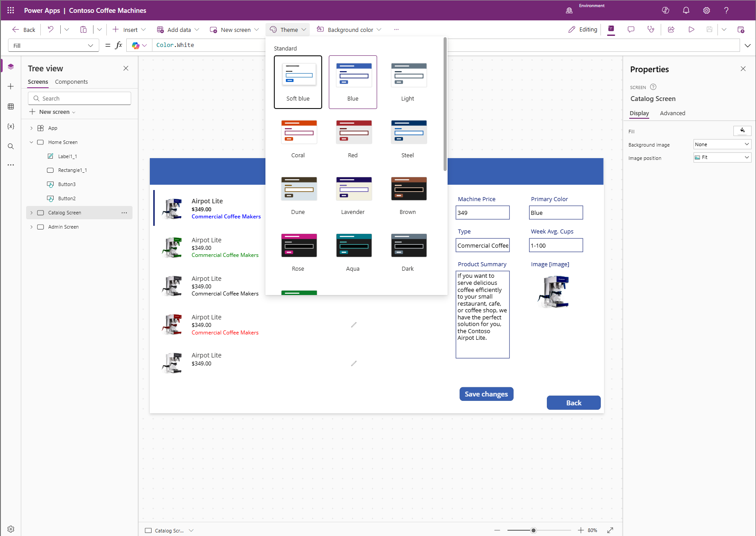This screenshot has height=536, width=756.
Task: Open the Insert dropdown
Action: pyautogui.click(x=129, y=30)
